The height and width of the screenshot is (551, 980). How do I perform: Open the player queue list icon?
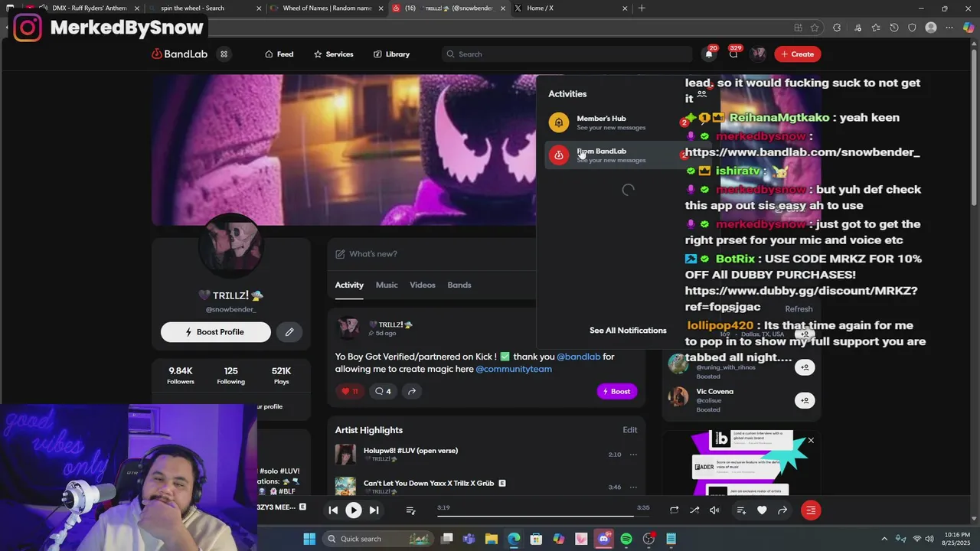tap(410, 510)
